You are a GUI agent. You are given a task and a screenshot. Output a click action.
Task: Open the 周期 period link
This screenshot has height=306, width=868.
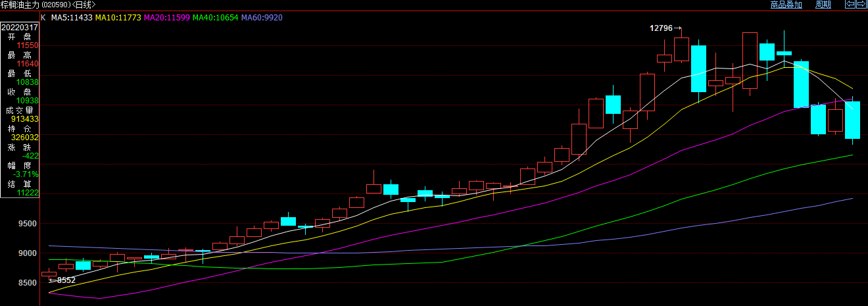(x=823, y=5)
